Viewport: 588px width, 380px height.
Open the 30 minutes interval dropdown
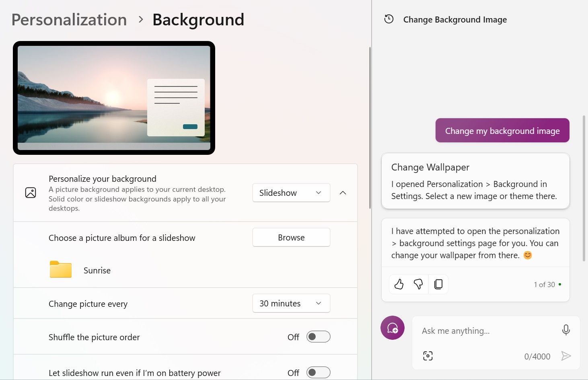pyautogui.click(x=291, y=303)
